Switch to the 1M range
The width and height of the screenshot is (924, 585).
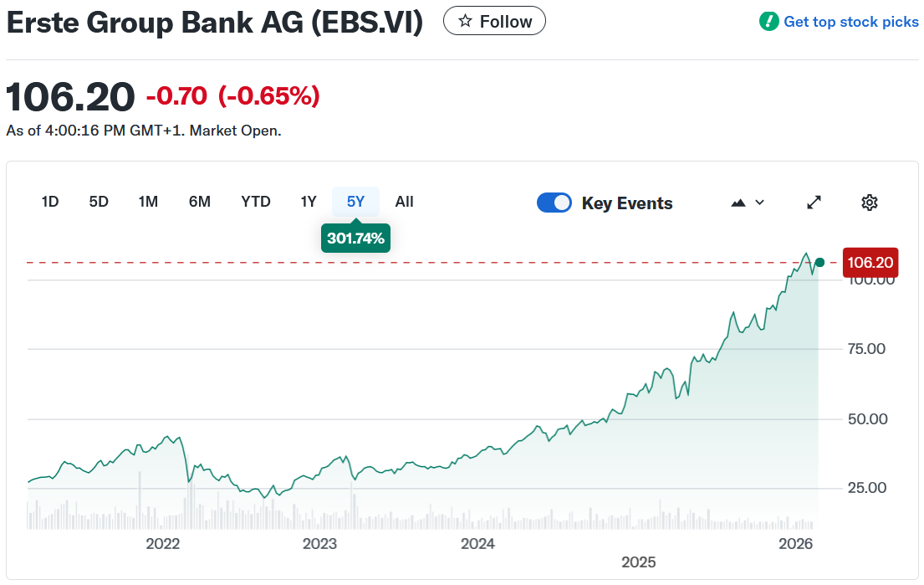click(x=148, y=202)
